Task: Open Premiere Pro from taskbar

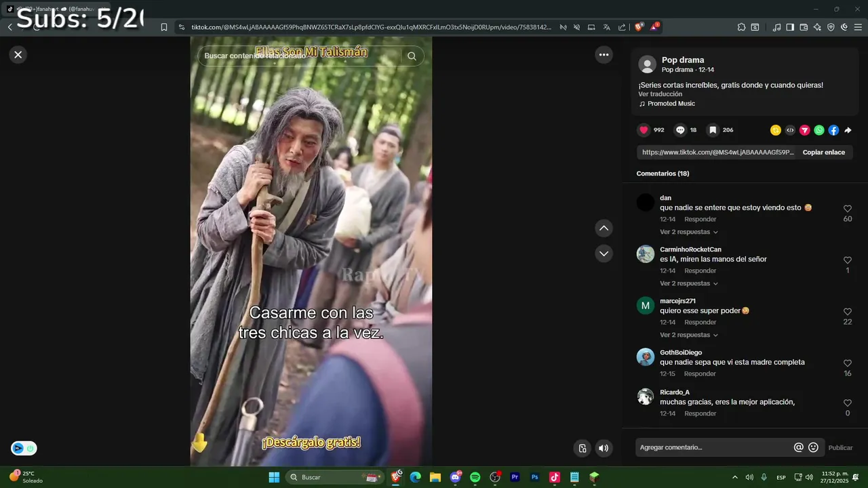Action: click(x=515, y=477)
